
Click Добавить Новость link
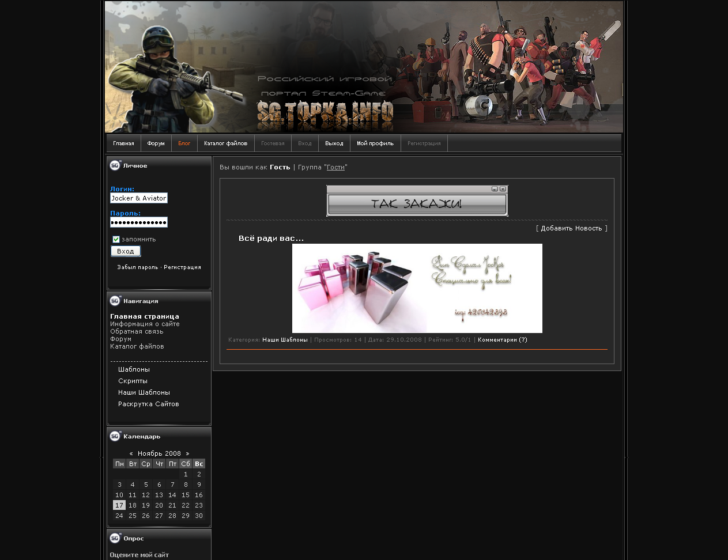coord(571,228)
